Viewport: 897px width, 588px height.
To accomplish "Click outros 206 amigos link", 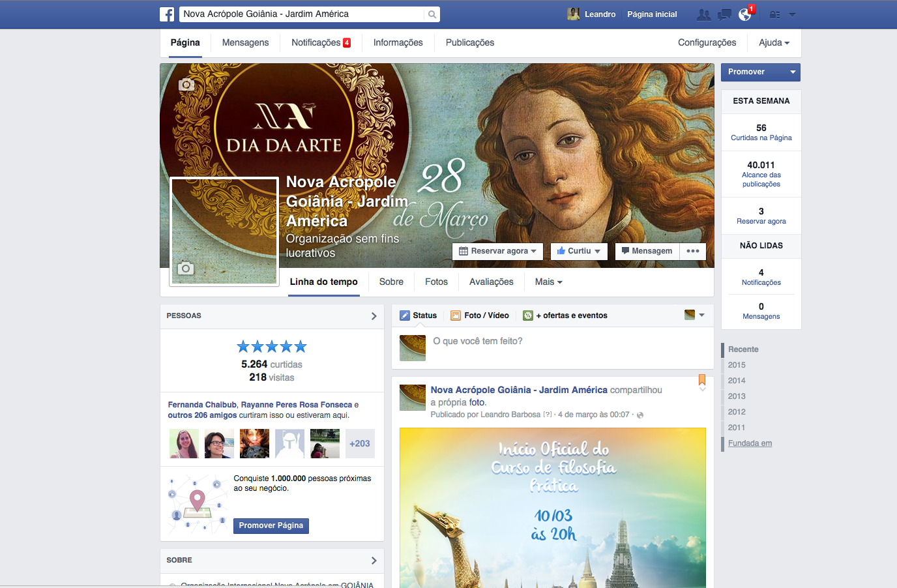I will click(x=202, y=415).
